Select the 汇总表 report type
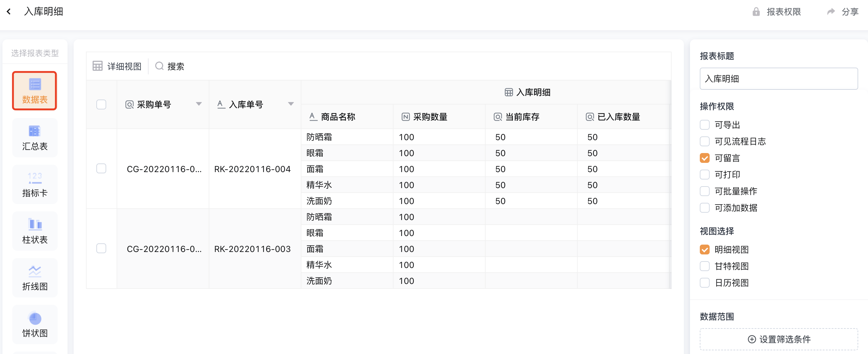 tap(35, 137)
